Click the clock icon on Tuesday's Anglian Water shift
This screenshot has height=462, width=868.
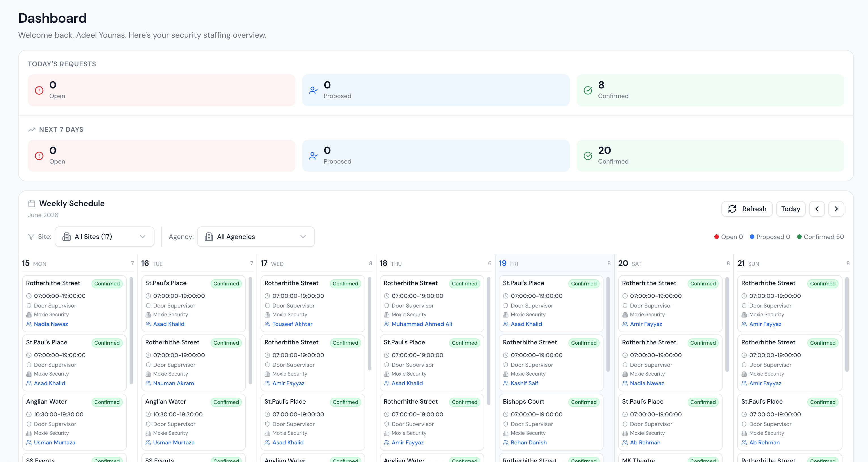click(x=148, y=414)
